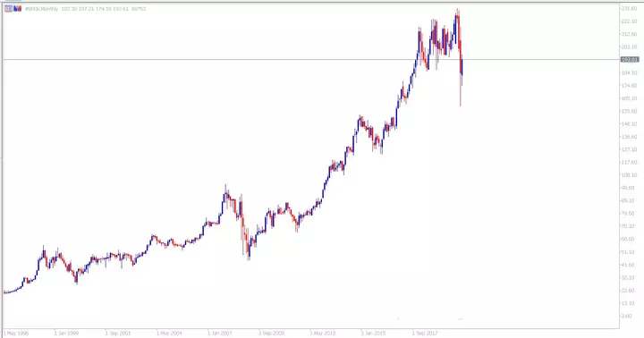This screenshot has width=644, height=338.
Task: Click the 1 Jan 2015 date label
Action: click(x=373, y=333)
